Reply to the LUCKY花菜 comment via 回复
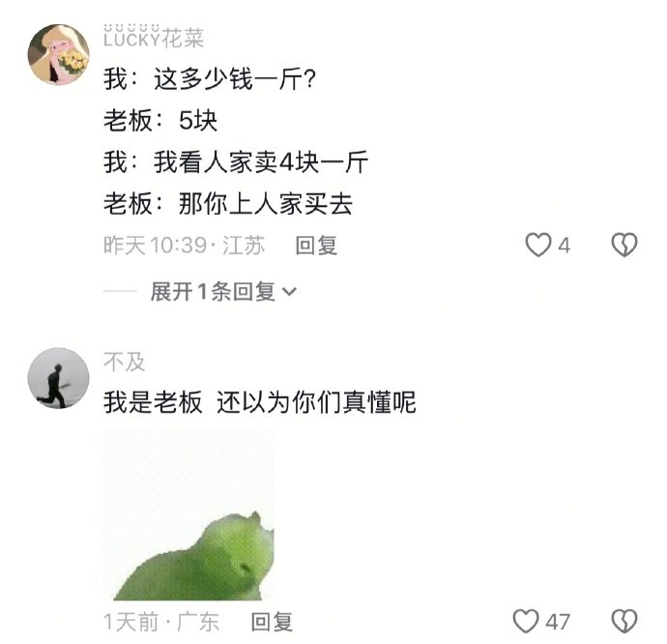 point(316,246)
